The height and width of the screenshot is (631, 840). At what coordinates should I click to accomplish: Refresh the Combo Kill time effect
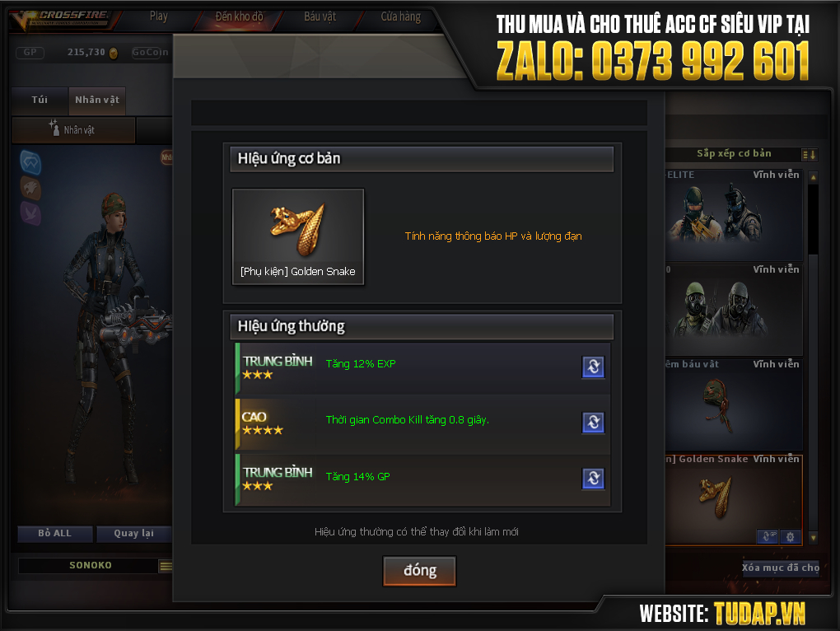click(x=593, y=423)
